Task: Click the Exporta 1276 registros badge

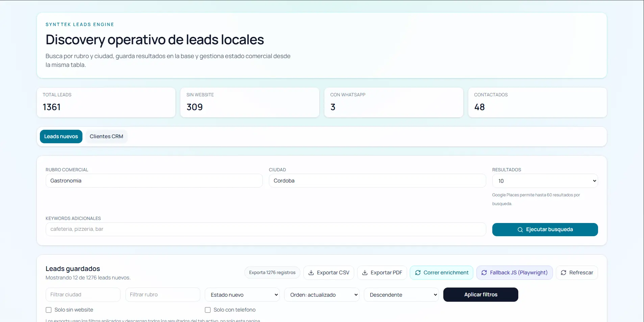Action: pos(272,273)
